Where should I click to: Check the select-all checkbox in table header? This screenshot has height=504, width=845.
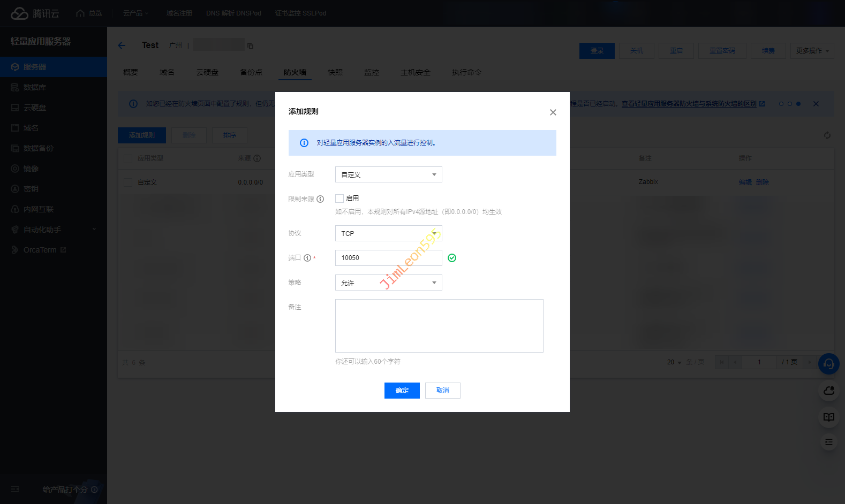[x=128, y=159]
